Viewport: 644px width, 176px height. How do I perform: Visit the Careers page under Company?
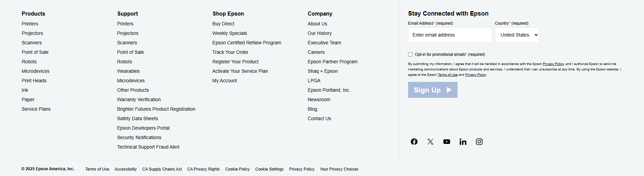[316, 52]
